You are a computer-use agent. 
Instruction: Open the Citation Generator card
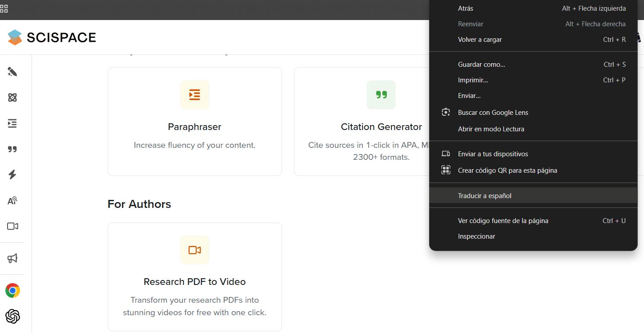pyautogui.click(x=360, y=122)
